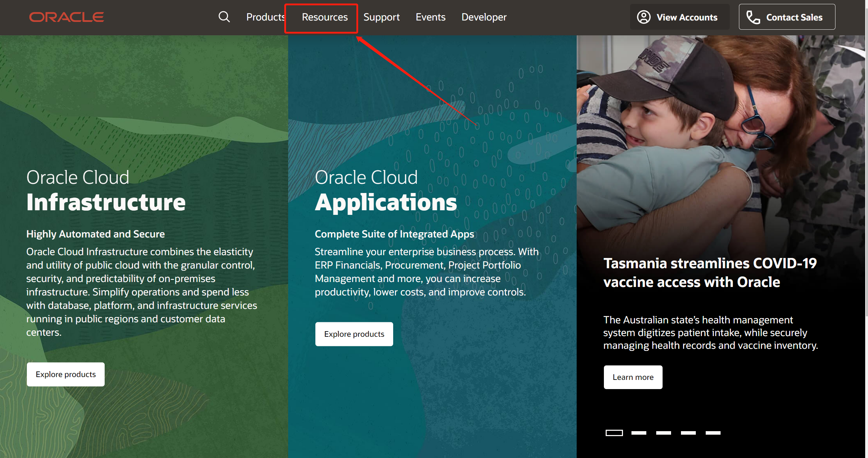Open the Support menu
This screenshot has width=868, height=458.
click(x=381, y=17)
